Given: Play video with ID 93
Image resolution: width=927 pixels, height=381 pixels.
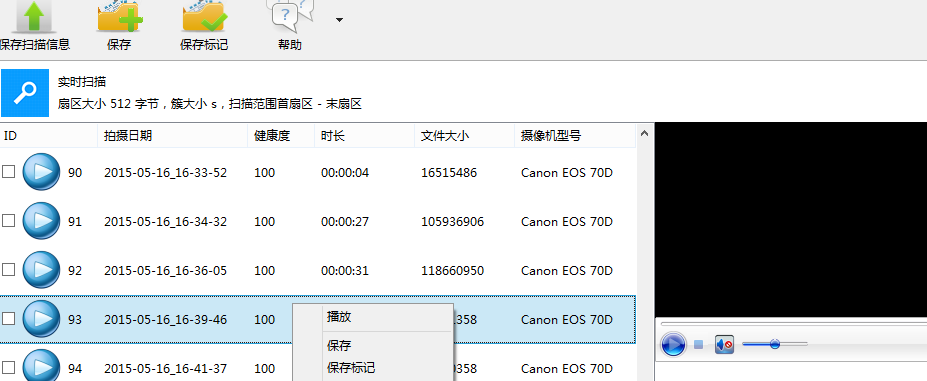Looking at the screenshot, I should (41, 319).
